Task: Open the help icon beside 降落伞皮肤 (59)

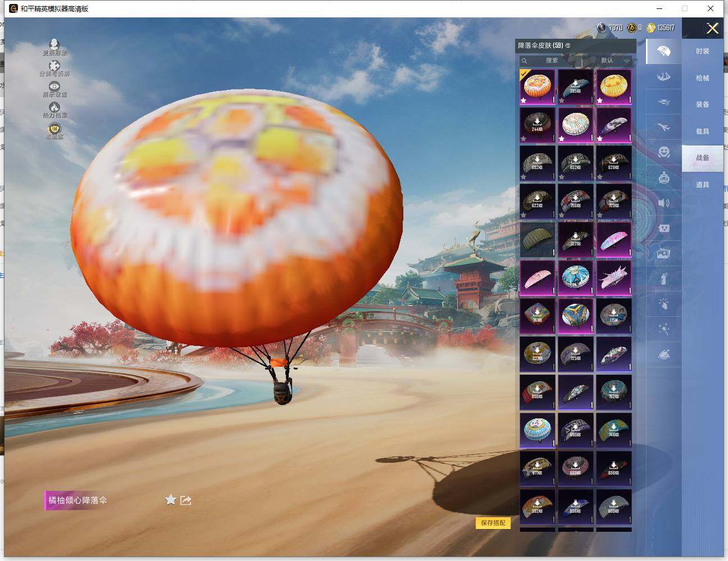Action: [568, 45]
